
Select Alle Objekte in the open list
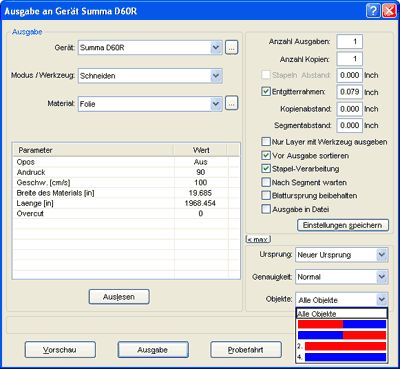[342, 314]
